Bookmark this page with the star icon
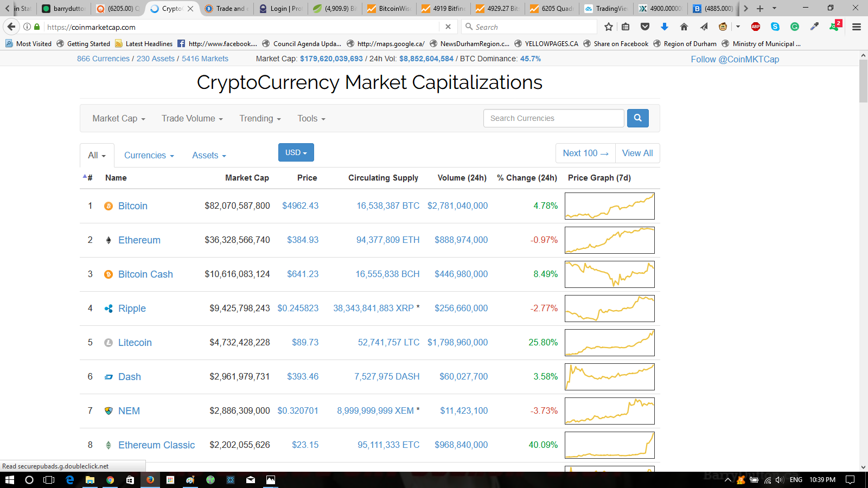The height and width of the screenshot is (488, 868). pos(609,27)
